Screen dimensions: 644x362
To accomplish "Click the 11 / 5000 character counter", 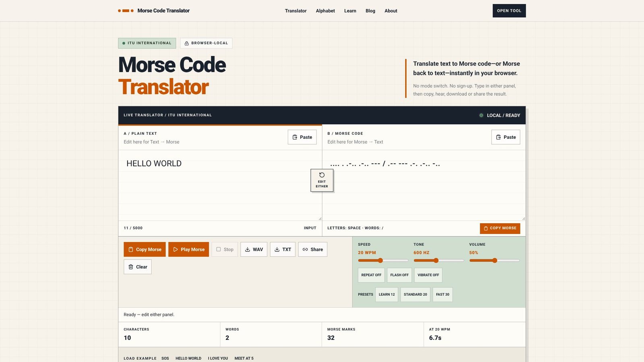I will point(133,228).
